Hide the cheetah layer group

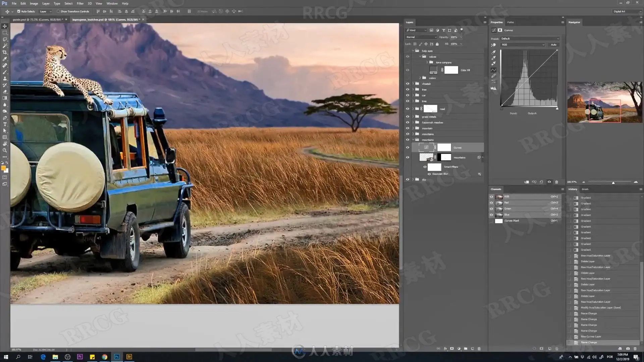(408, 84)
